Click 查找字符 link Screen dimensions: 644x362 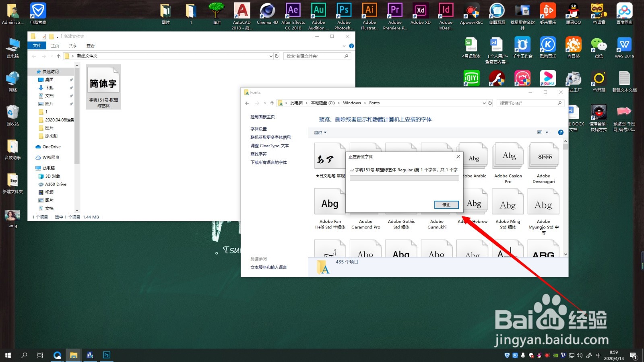[258, 154]
